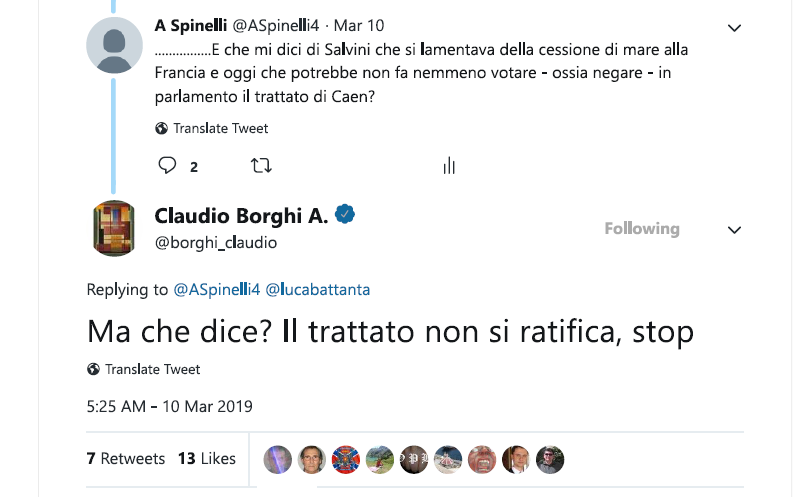The width and height of the screenshot is (798, 497).
Task: Click the reply icon on Spinelli's tweet
Action: coord(168,165)
